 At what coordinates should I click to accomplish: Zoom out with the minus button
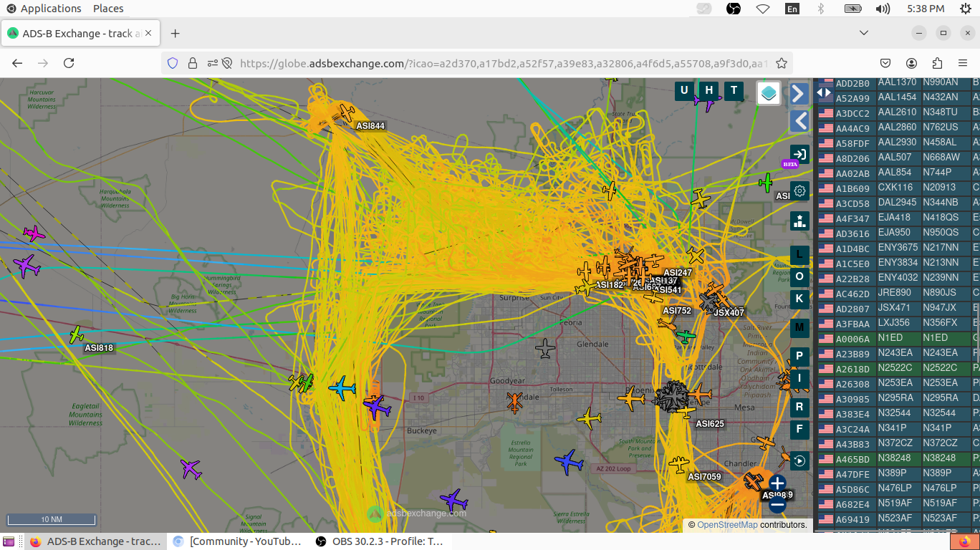[777, 505]
